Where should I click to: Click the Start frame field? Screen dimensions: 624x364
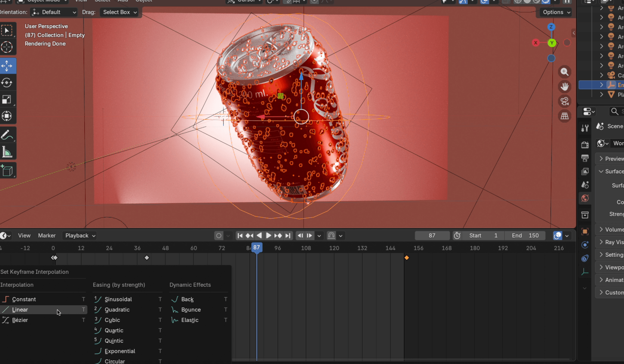click(483, 235)
